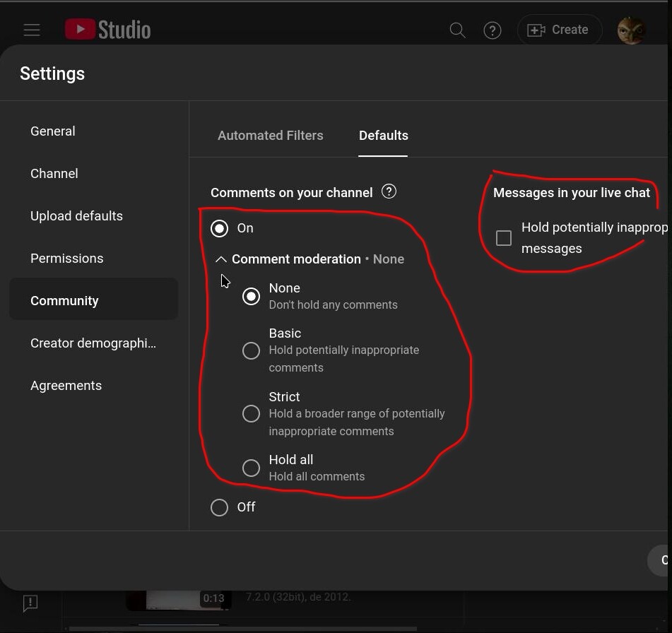Click the Create video button

(559, 30)
